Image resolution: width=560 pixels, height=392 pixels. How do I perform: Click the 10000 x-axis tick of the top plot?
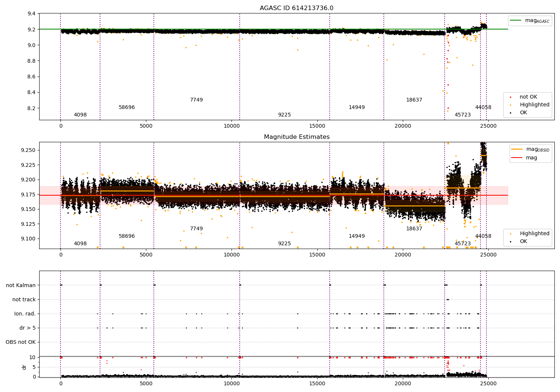tap(231, 126)
